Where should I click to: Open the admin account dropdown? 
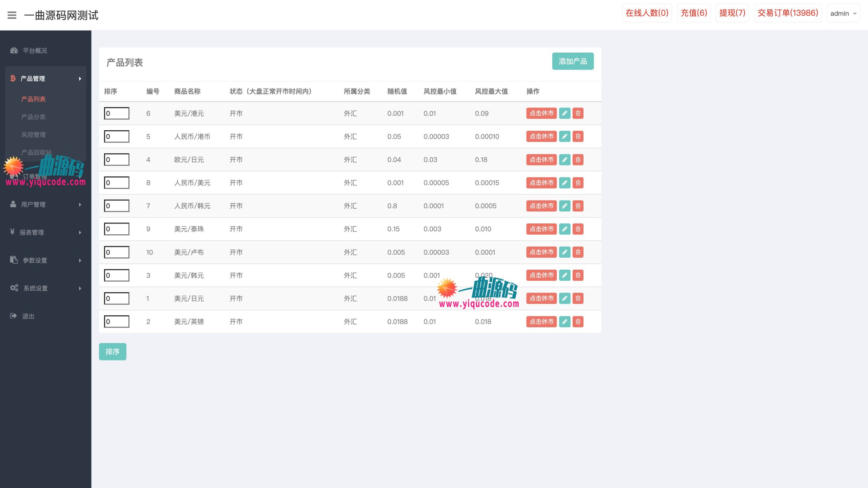pos(844,13)
